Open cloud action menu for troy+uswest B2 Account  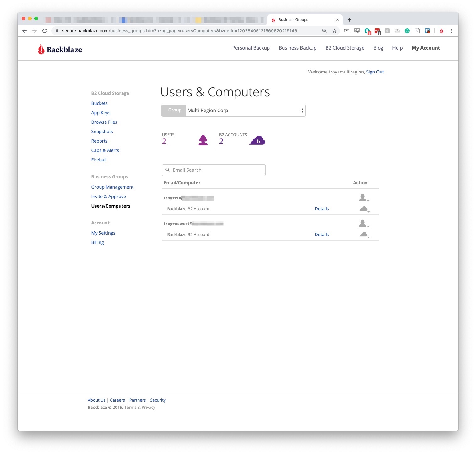pyautogui.click(x=364, y=235)
